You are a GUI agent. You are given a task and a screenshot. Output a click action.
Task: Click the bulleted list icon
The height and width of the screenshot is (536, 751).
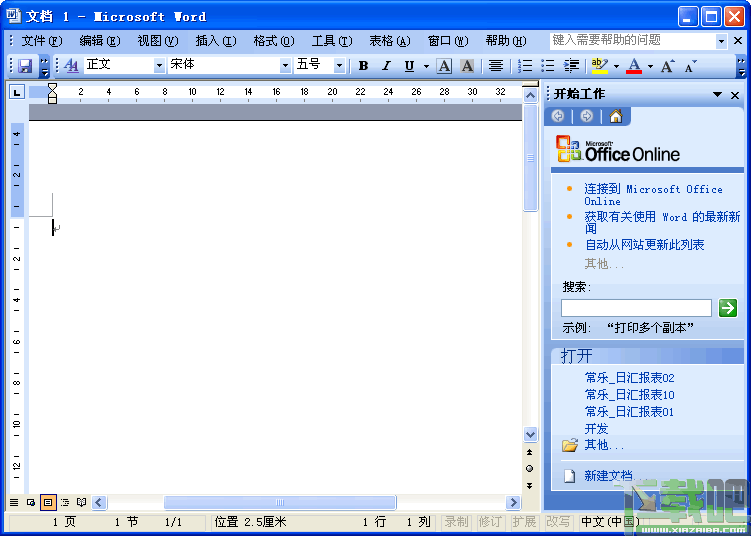(x=548, y=66)
